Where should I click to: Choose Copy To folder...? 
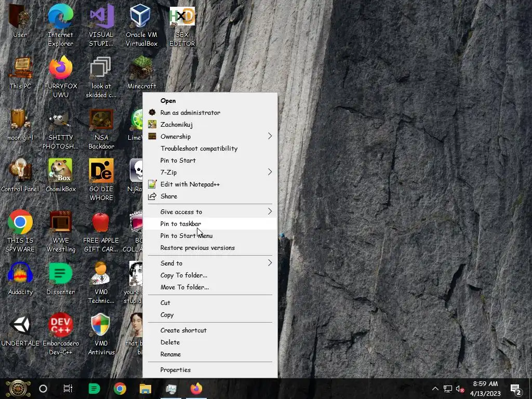pos(210,275)
